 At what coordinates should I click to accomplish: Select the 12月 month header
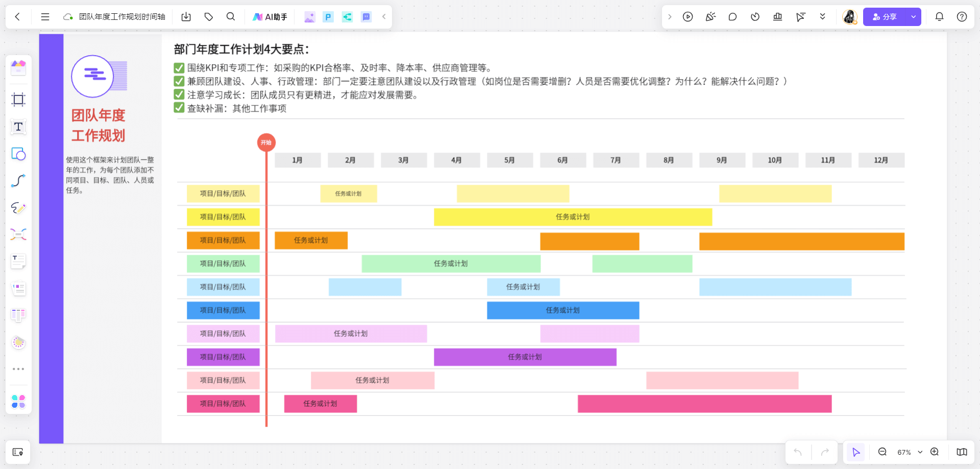(881, 160)
